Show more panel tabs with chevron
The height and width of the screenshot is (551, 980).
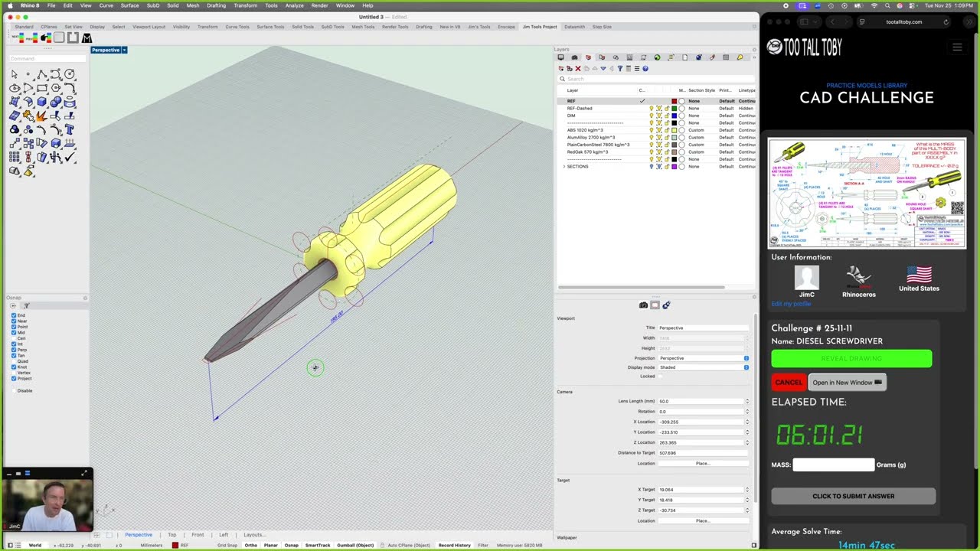click(x=754, y=57)
